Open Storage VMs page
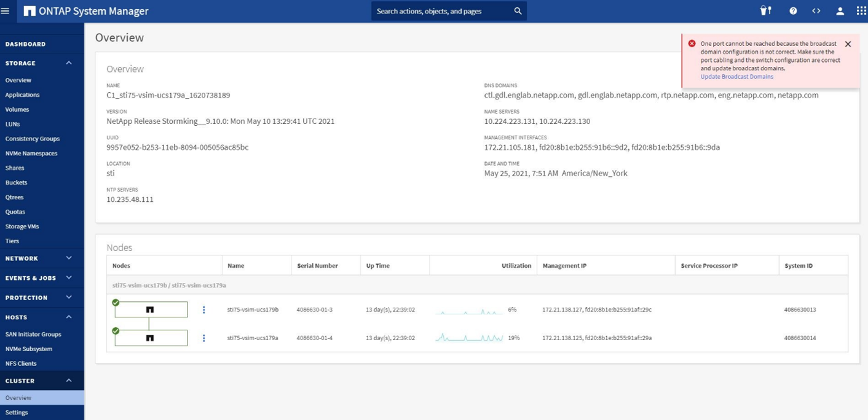Viewport: 868px width, 420px height. pos(22,227)
